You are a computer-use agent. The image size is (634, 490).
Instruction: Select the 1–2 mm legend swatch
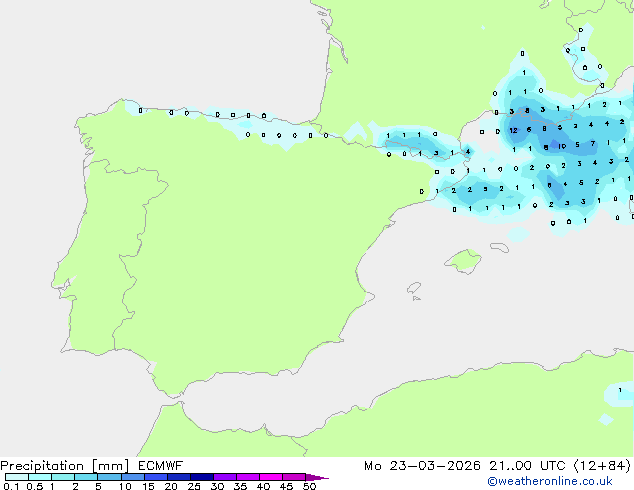tap(63, 477)
